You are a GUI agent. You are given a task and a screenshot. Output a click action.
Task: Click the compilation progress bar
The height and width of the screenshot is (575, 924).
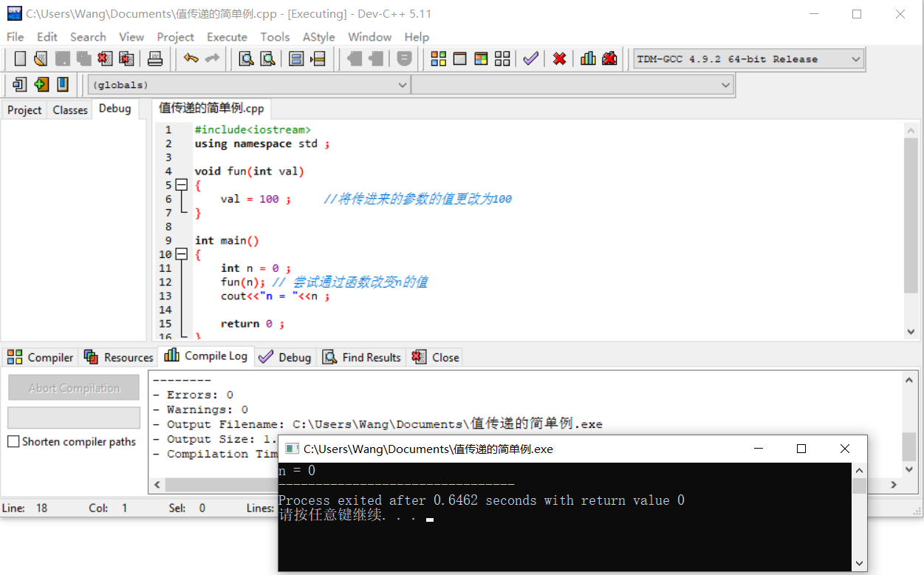coord(73,418)
